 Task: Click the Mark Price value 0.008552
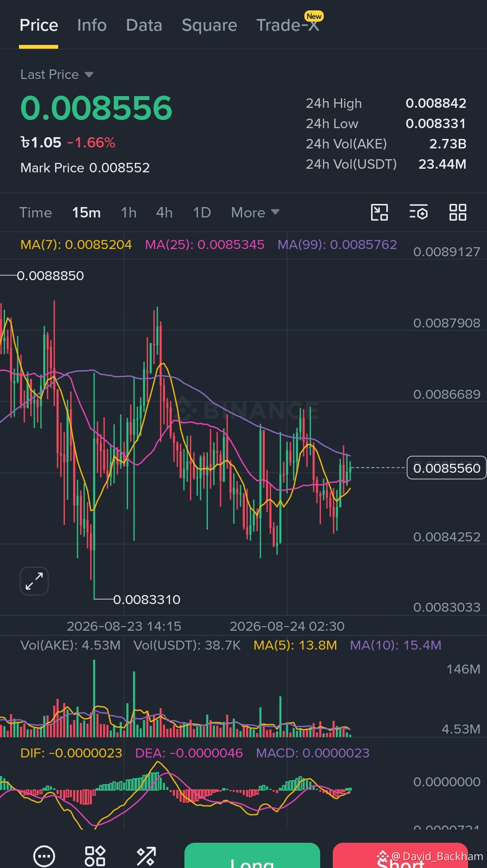coord(119,168)
